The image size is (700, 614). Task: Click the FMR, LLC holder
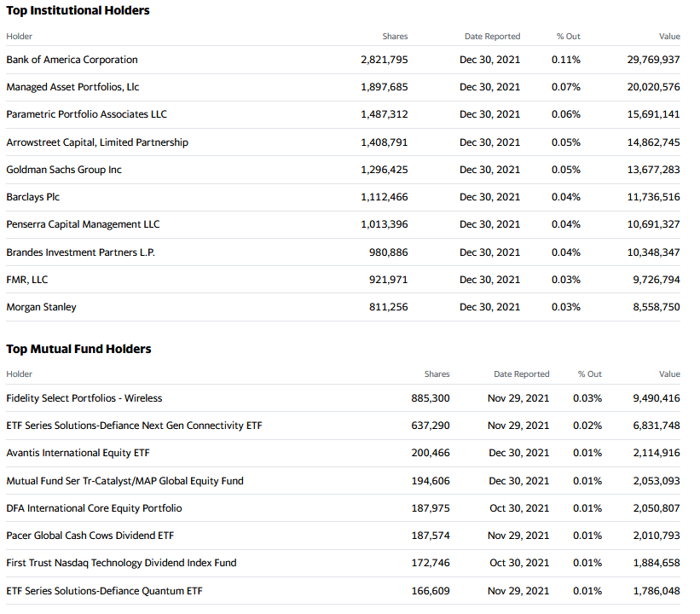(27, 280)
